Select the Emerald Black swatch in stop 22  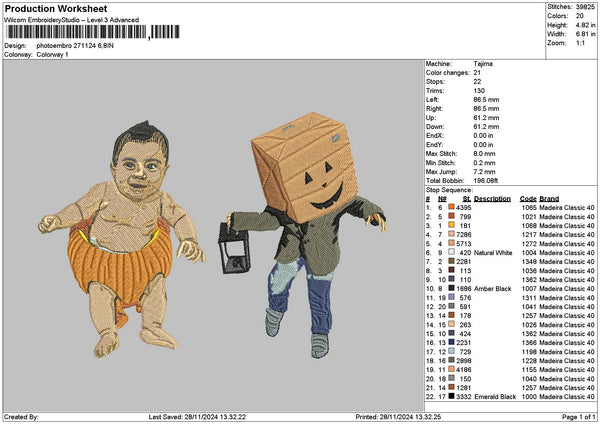pos(452,397)
